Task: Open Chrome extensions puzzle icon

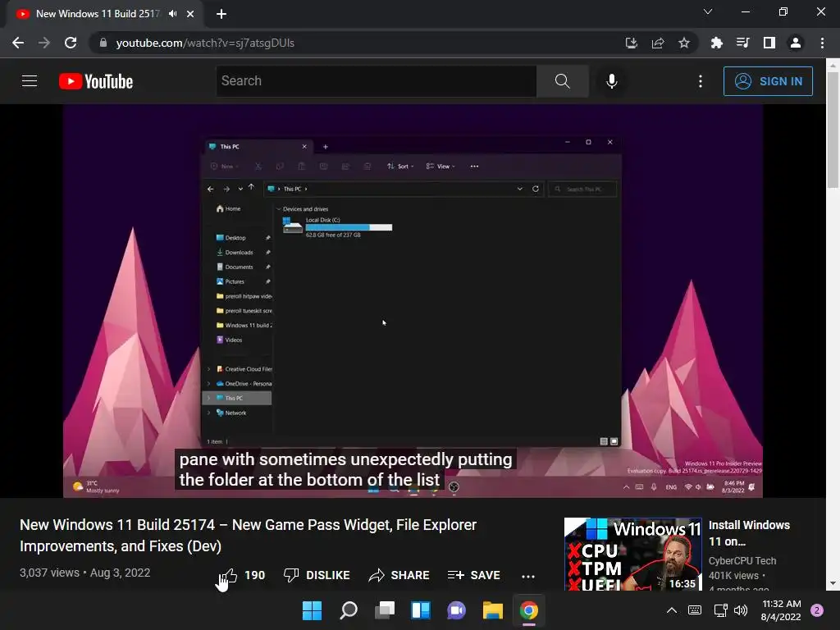Action: [716, 43]
